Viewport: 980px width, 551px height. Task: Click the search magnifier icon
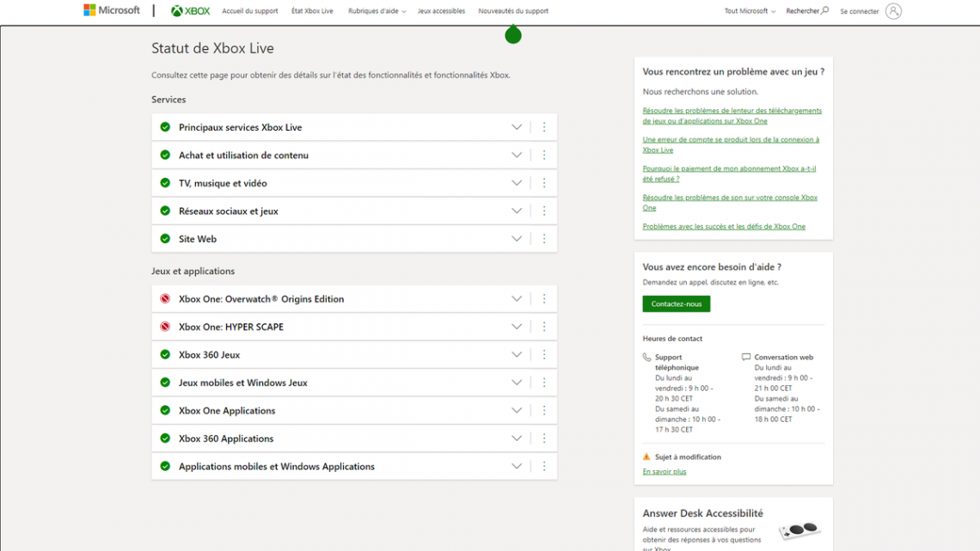pyautogui.click(x=825, y=11)
